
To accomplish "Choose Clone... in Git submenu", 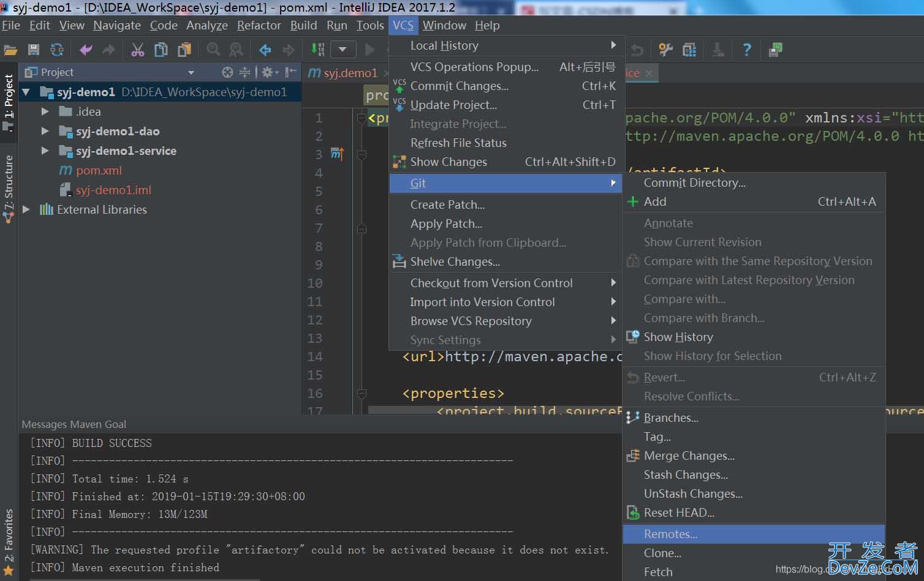I will 754,553.
